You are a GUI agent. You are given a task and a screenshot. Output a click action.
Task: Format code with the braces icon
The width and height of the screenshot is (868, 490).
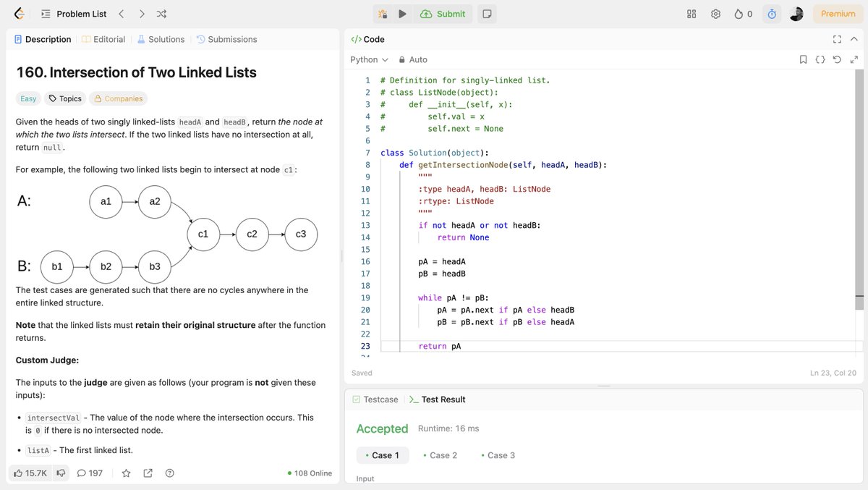click(x=820, y=59)
